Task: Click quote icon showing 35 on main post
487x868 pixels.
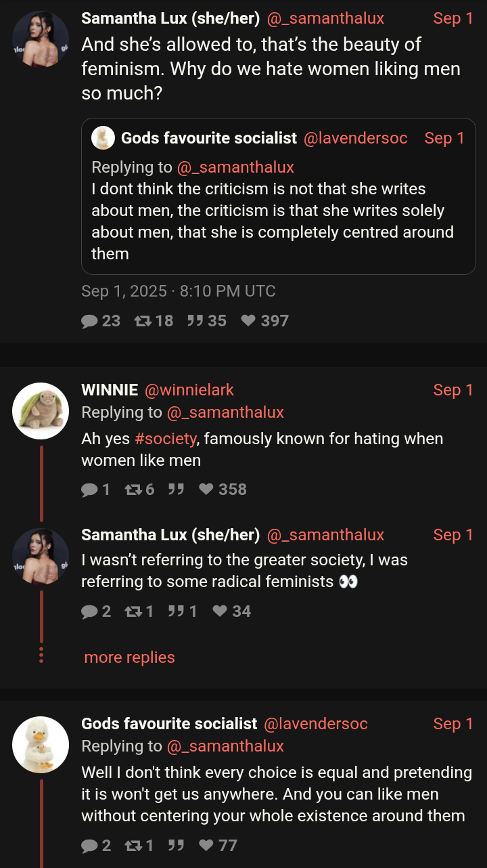Action: [x=195, y=321]
